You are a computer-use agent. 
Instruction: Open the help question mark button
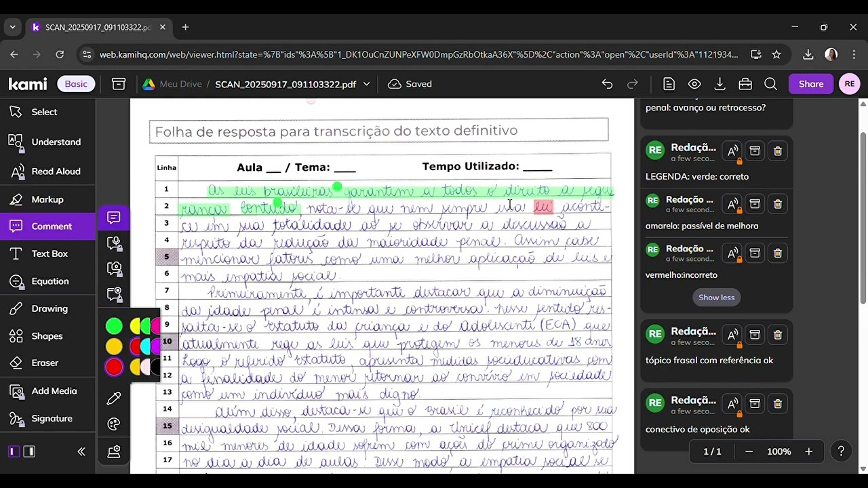coord(841,451)
